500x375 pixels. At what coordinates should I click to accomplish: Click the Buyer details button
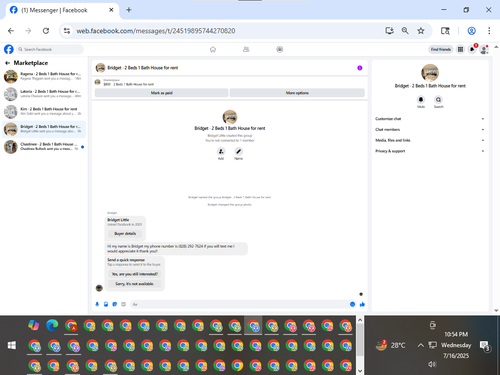125,234
